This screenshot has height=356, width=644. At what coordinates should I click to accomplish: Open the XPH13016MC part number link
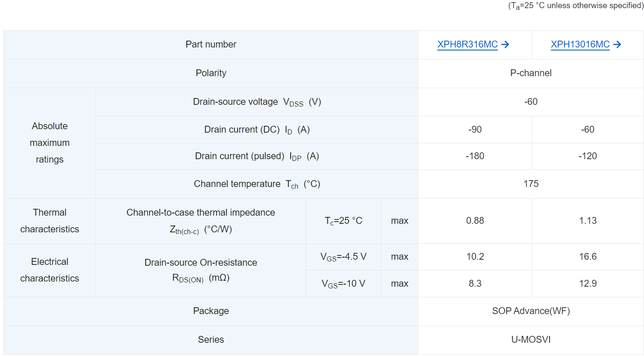tap(580, 44)
